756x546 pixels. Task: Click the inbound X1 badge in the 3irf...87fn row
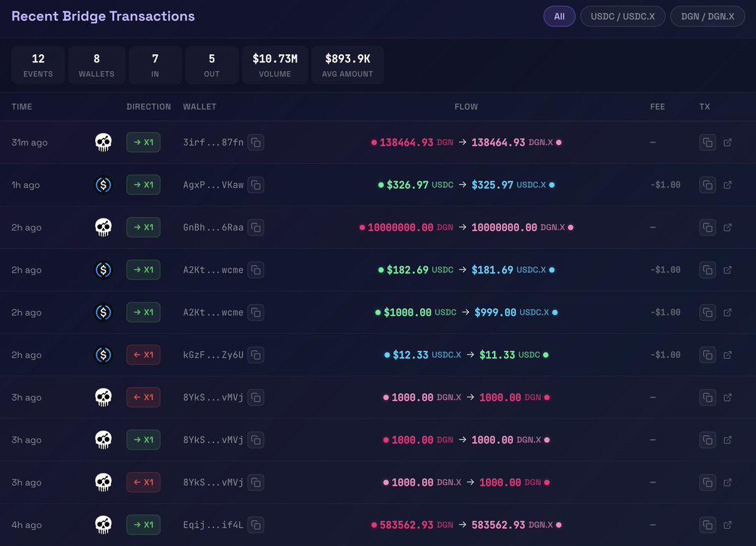[144, 142]
